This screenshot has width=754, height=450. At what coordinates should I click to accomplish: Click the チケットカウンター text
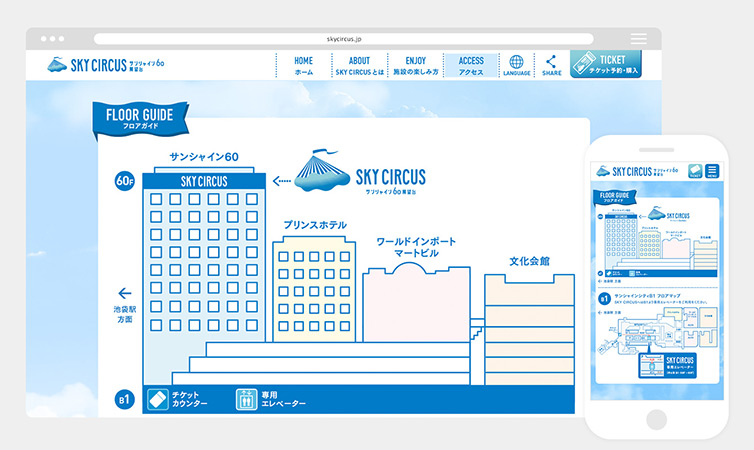[x=189, y=400]
